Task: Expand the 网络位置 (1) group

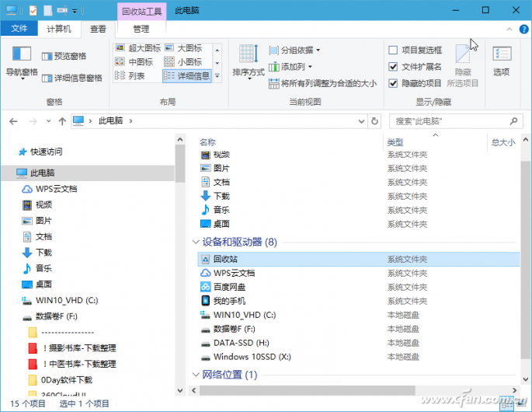Action: [x=196, y=375]
